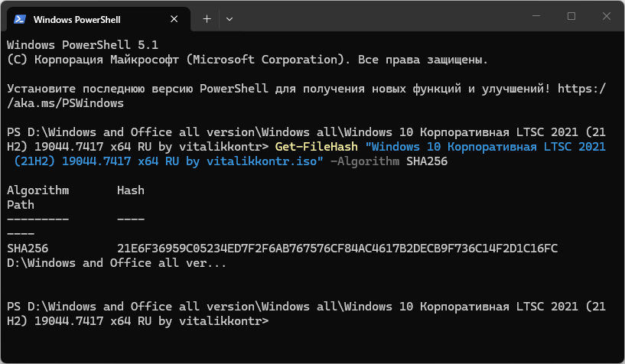Click the empty title bar area
This screenshot has width=625, height=364.
point(379,17)
